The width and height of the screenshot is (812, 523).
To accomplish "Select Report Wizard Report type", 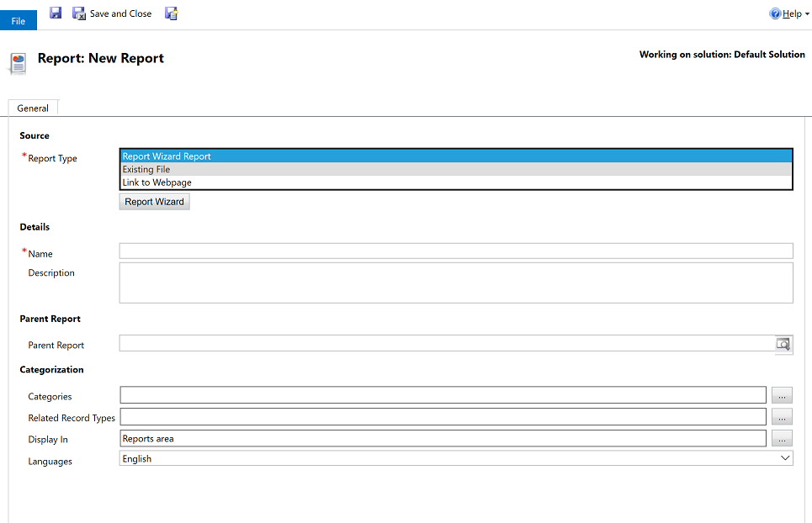I will (456, 156).
